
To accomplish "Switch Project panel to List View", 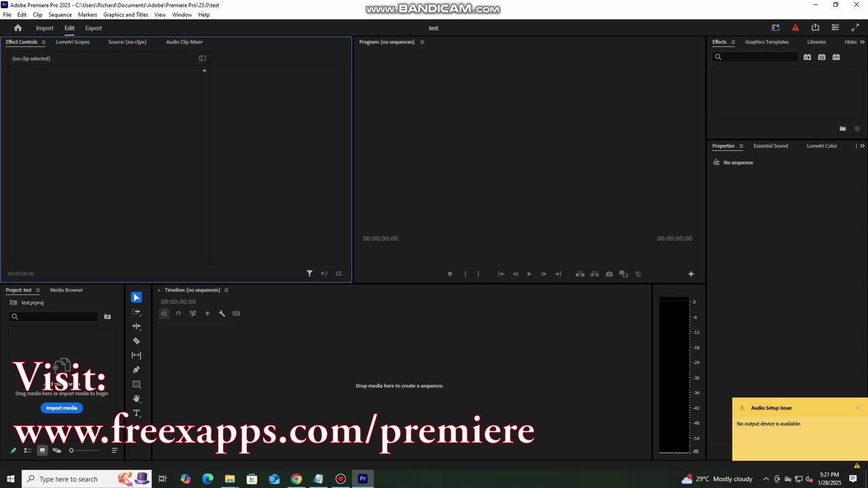I will [x=28, y=450].
